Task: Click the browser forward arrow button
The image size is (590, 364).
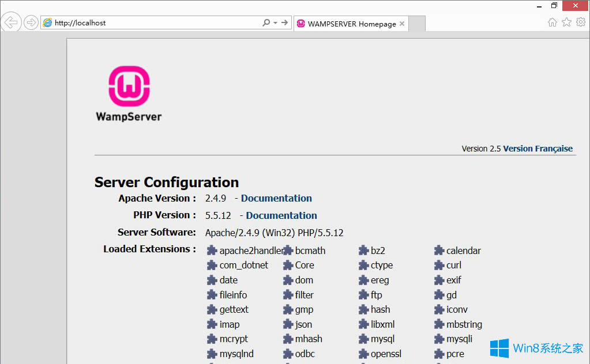Action: click(x=31, y=23)
